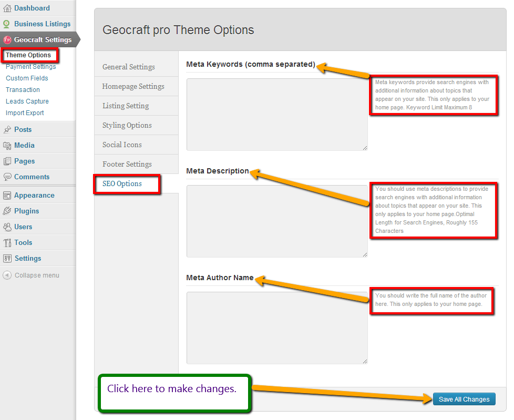
Task: Open the Tools menu
Action: pyautogui.click(x=23, y=243)
